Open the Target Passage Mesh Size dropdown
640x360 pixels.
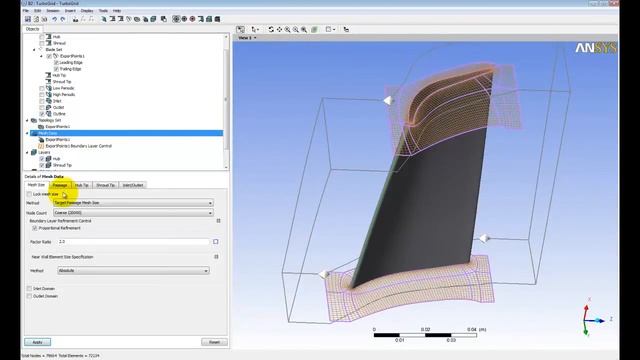pos(133,203)
